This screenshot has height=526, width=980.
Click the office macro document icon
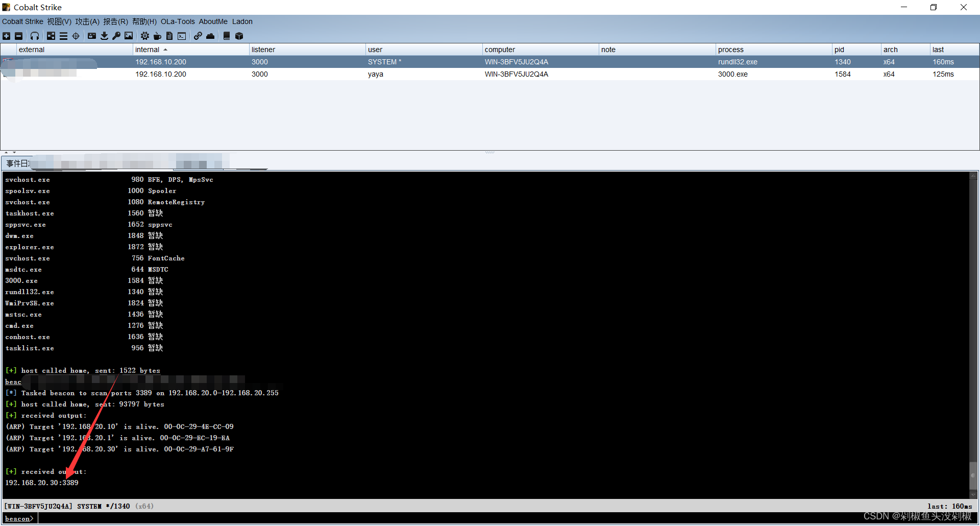pos(169,36)
